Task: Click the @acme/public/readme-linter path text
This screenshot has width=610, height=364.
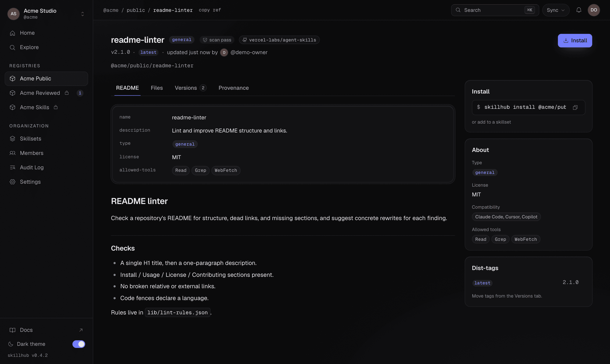Action: click(152, 66)
